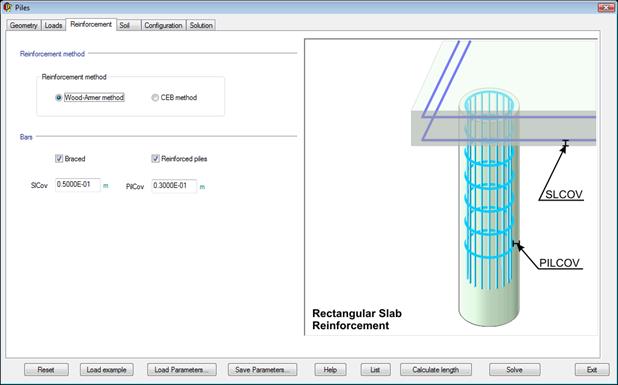Open Load Parameters dialog
The width and height of the screenshot is (618, 385).
coord(182,370)
